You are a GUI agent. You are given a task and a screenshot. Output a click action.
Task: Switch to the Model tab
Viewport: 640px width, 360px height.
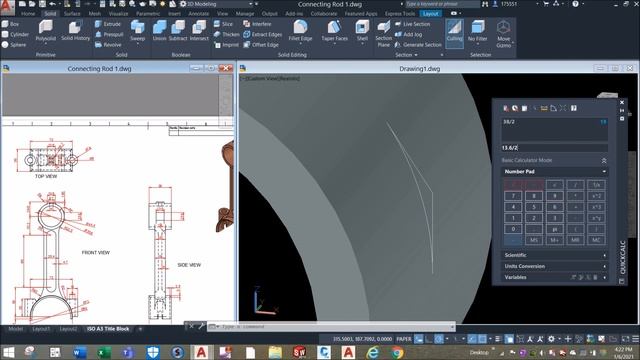click(x=16, y=329)
